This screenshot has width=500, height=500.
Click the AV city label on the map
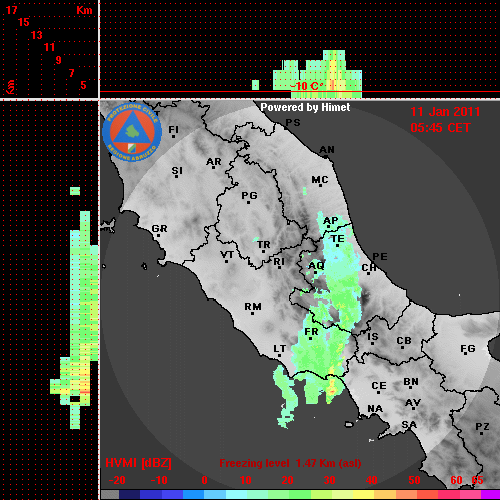click(413, 403)
